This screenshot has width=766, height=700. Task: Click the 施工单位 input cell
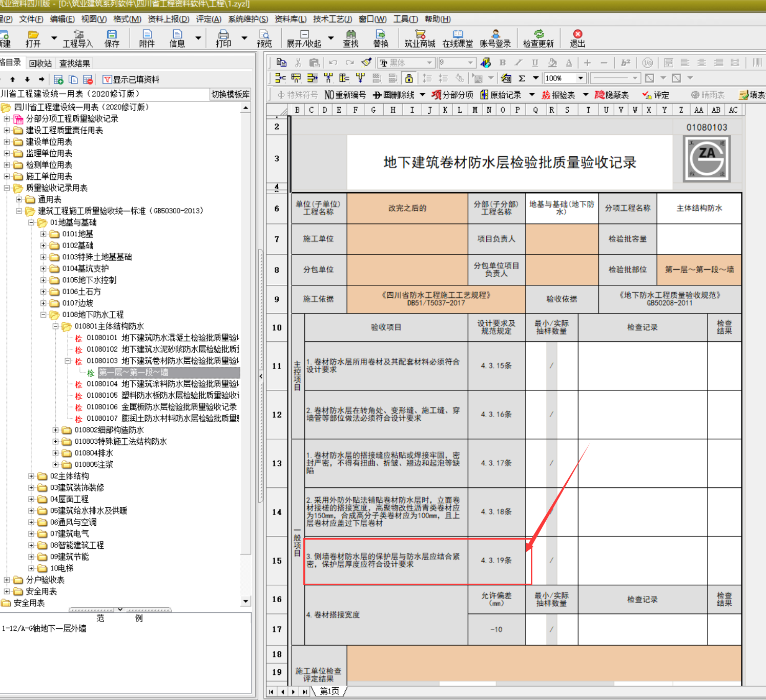[407, 239]
